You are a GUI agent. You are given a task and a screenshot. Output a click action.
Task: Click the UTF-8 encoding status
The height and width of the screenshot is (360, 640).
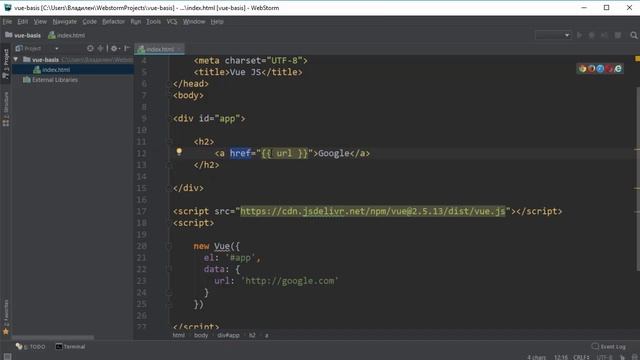(x=604, y=357)
